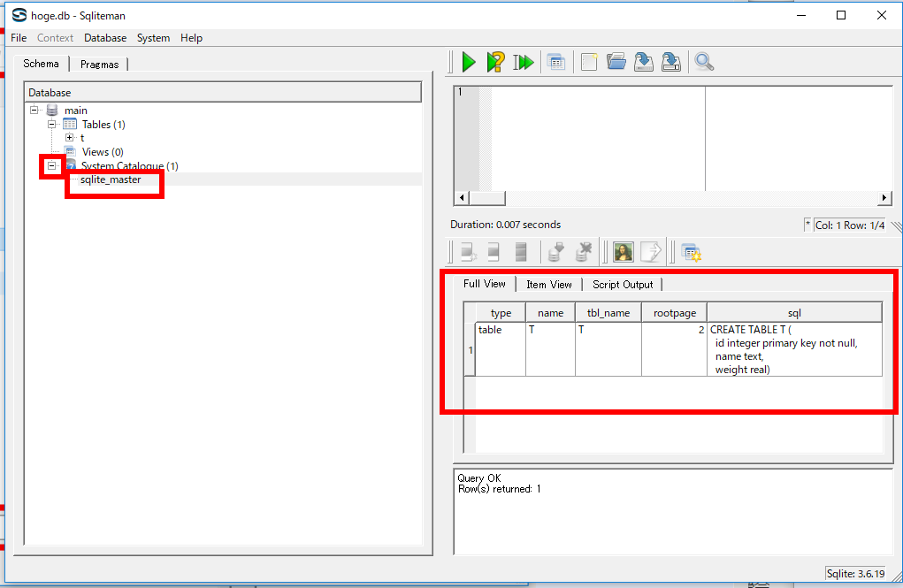Switch to the Item View tab
The height and width of the screenshot is (588, 903).
(548, 285)
